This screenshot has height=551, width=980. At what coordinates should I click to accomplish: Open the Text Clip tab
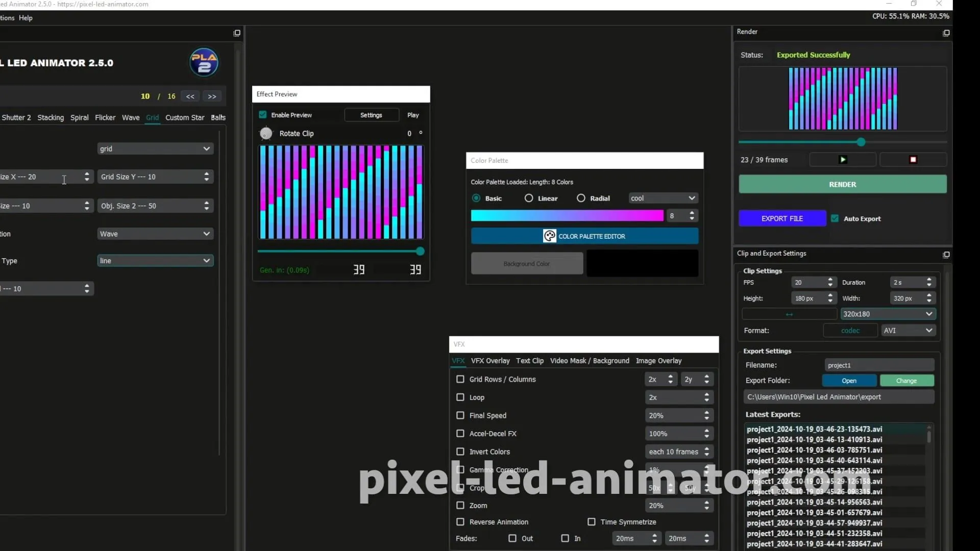tap(530, 361)
